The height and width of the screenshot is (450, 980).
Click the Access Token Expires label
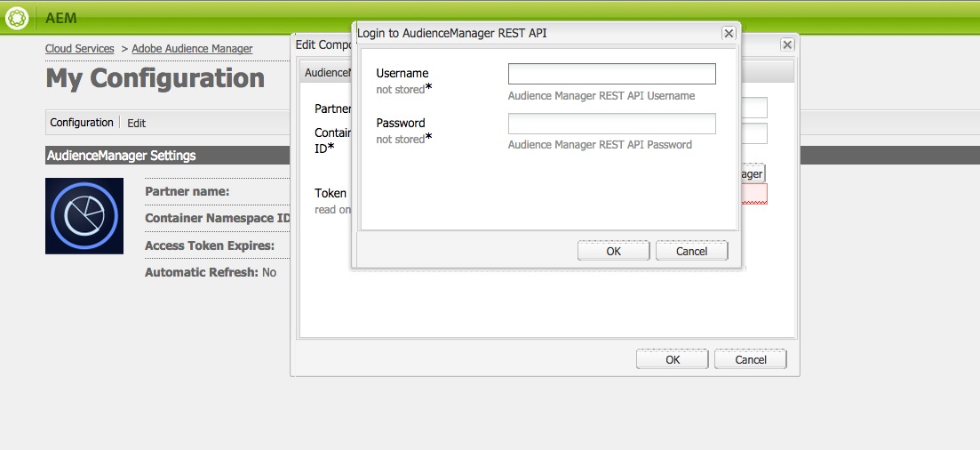pyautogui.click(x=210, y=245)
